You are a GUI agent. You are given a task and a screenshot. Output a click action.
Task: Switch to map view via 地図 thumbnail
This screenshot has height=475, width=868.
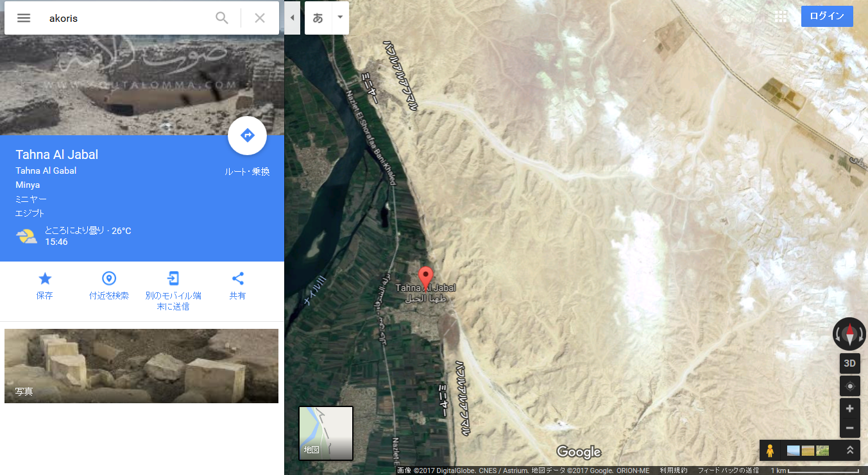coord(326,433)
